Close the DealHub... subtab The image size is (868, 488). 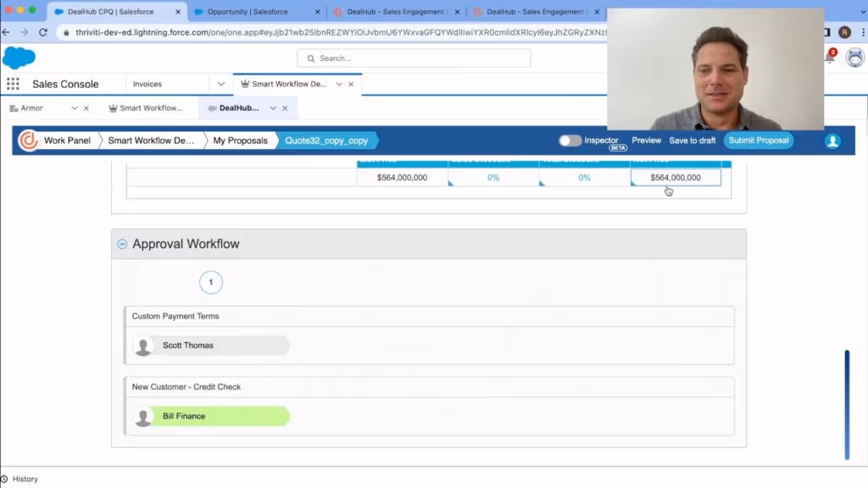pyautogui.click(x=285, y=108)
